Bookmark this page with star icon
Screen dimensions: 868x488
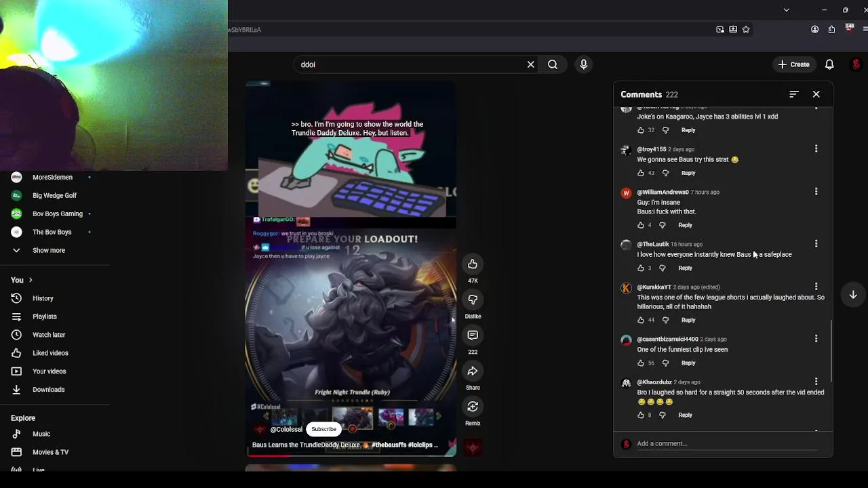pos(746,29)
